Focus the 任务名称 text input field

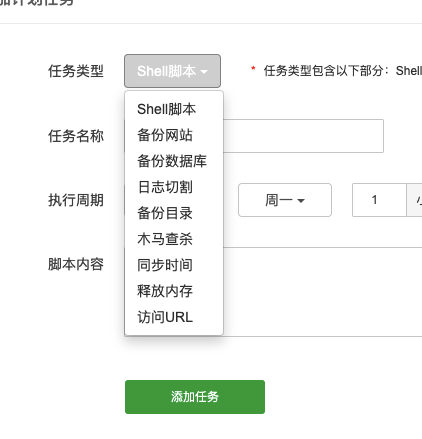(303, 136)
